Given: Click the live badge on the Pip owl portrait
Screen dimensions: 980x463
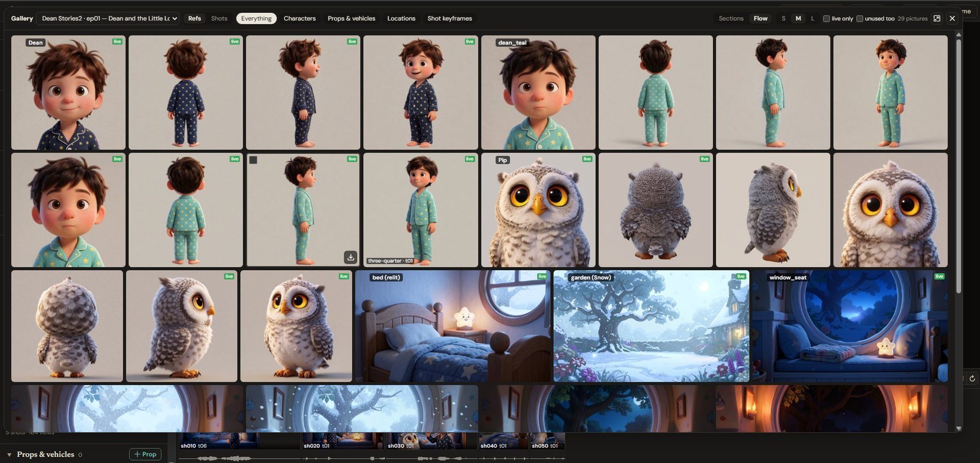Looking at the screenshot, I should (x=587, y=159).
